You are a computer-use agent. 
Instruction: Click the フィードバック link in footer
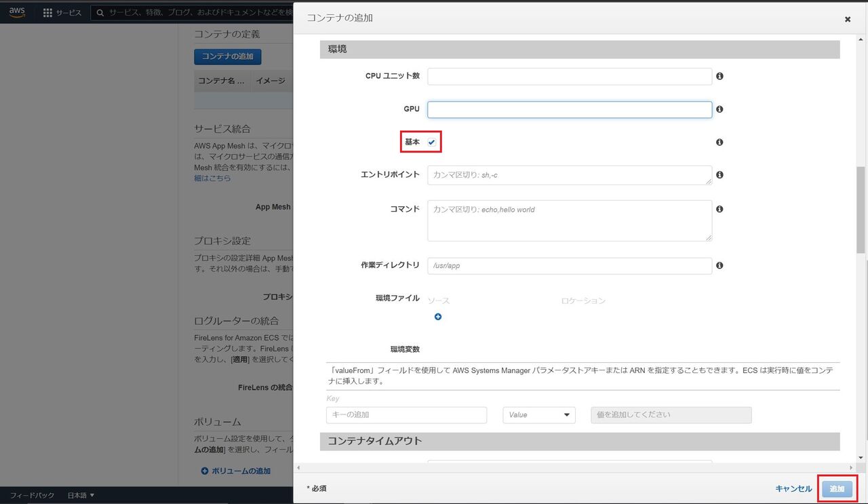coord(32,496)
